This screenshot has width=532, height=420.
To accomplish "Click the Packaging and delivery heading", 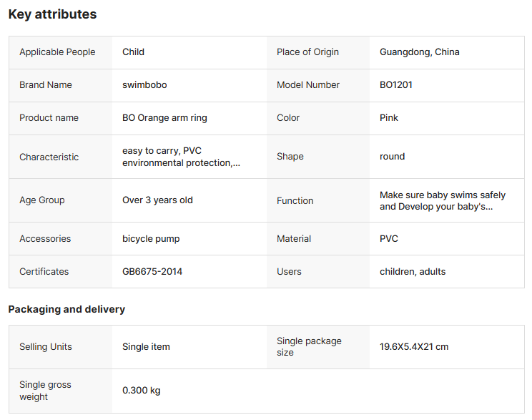I will pos(66,309).
